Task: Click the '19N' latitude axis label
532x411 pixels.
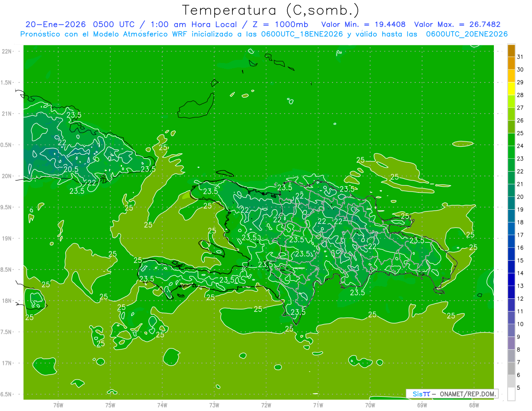Action: point(7,239)
